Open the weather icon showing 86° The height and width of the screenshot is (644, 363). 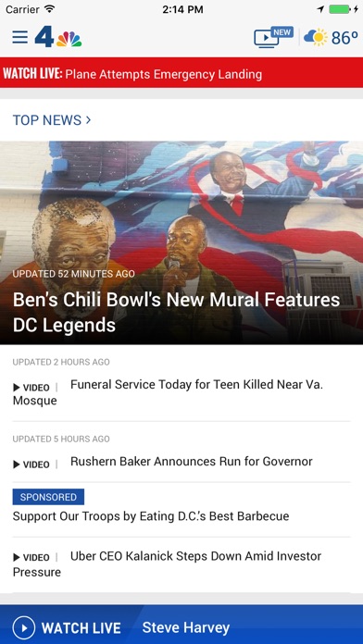(x=316, y=37)
